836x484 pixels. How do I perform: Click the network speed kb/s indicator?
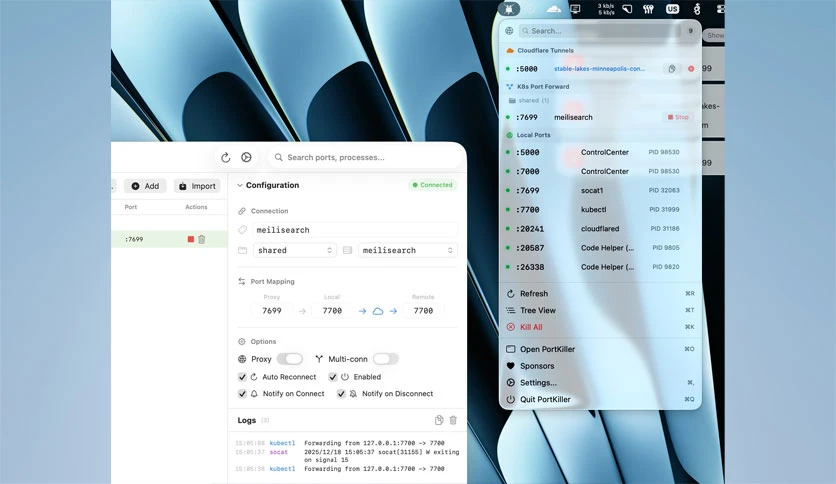(x=606, y=9)
